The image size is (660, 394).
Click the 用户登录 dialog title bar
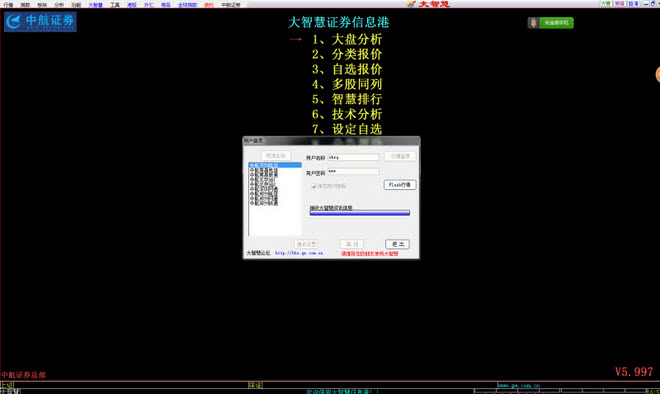pyautogui.click(x=331, y=140)
